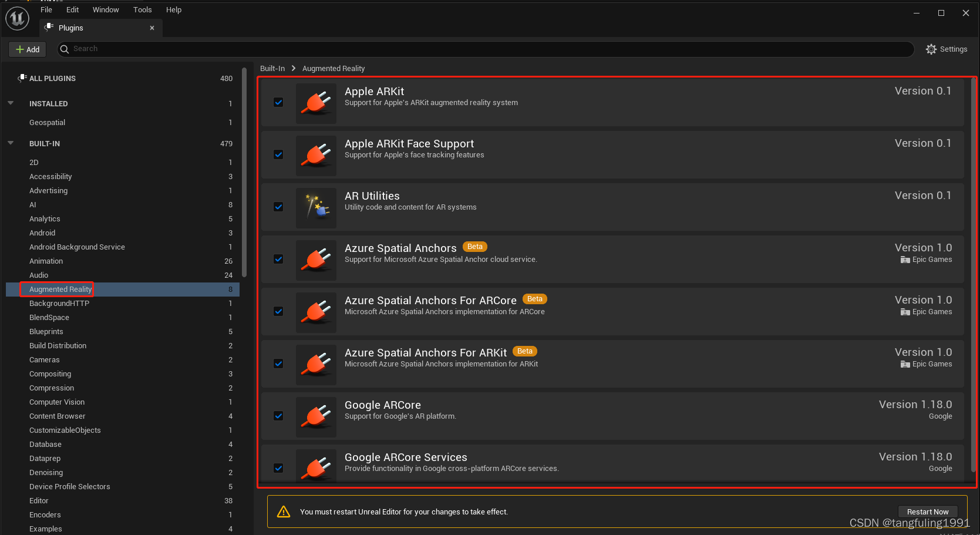Toggle the AR Utilities plugin checkbox
Screen dimensions: 980x535
point(278,207)
